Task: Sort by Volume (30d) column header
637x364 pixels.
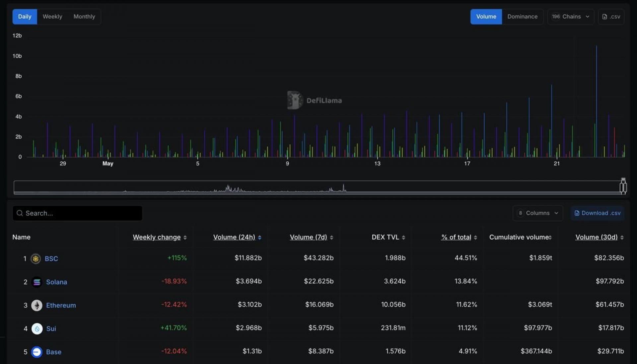Action: 596,237
